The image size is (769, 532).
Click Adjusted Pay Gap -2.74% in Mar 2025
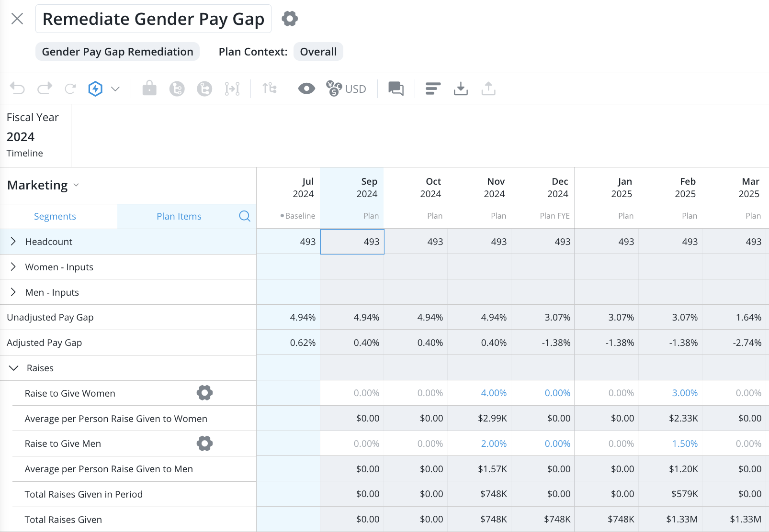[734, 343]
